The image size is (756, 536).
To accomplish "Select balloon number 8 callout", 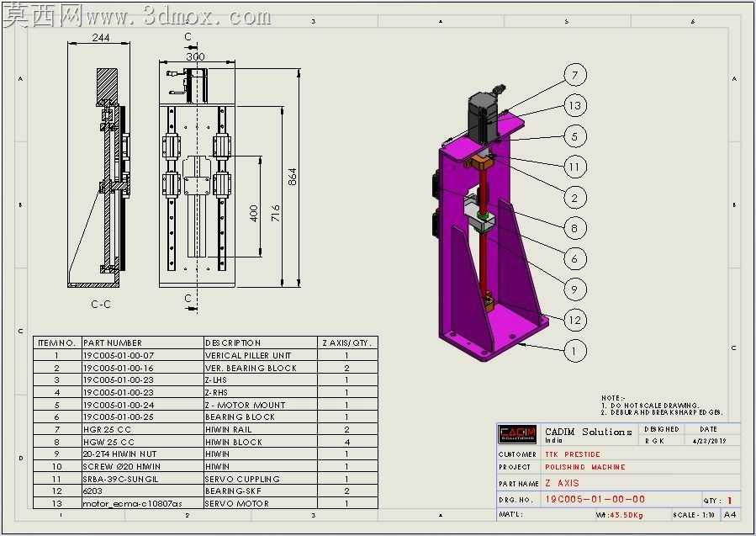I will click(x=574, y=228).
